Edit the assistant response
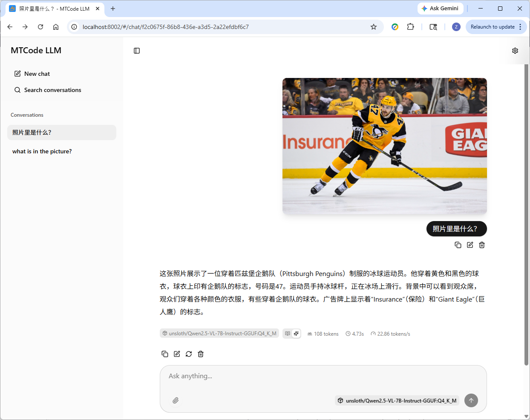The height and width of the screenshot is (420, 530). coord(177,354)
